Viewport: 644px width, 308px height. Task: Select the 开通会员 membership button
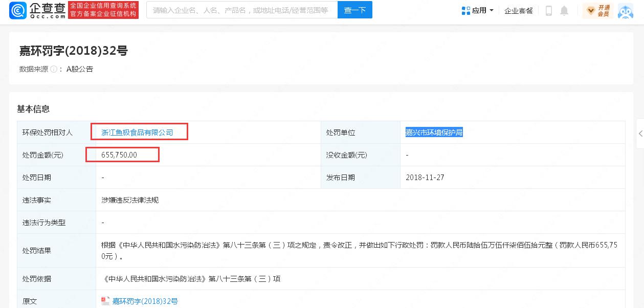(x=597, y=10)
